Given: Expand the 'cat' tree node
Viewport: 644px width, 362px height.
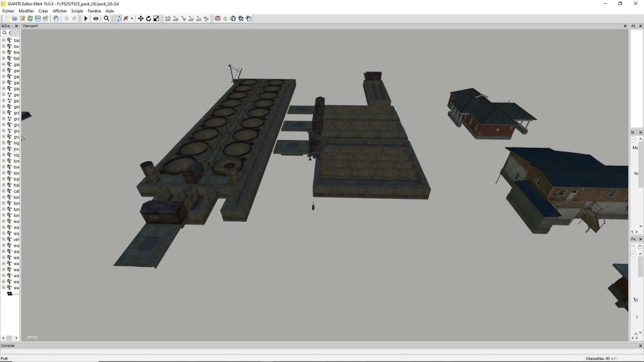Looking at the screenshot, I should click(x=3, y=191).
